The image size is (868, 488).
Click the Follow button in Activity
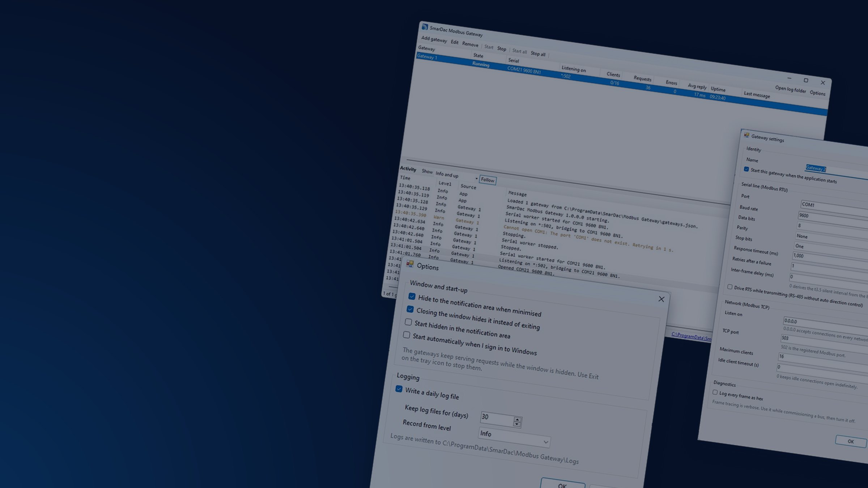488,180
